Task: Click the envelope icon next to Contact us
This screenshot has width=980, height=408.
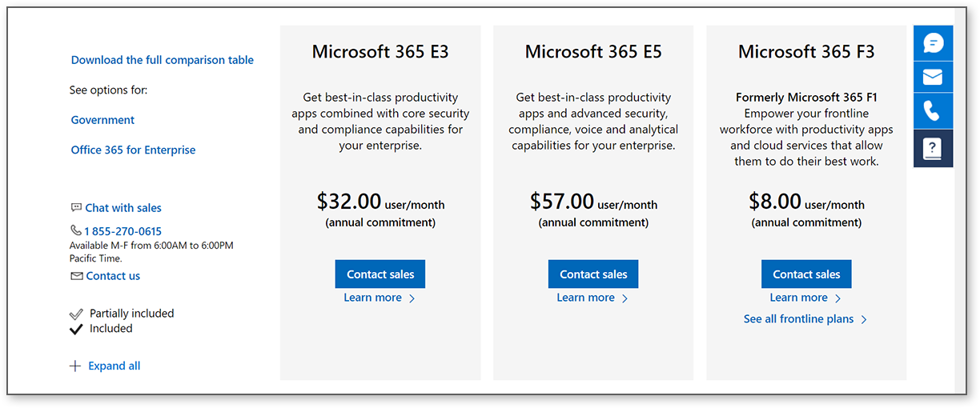Action: tap(77, 276)
